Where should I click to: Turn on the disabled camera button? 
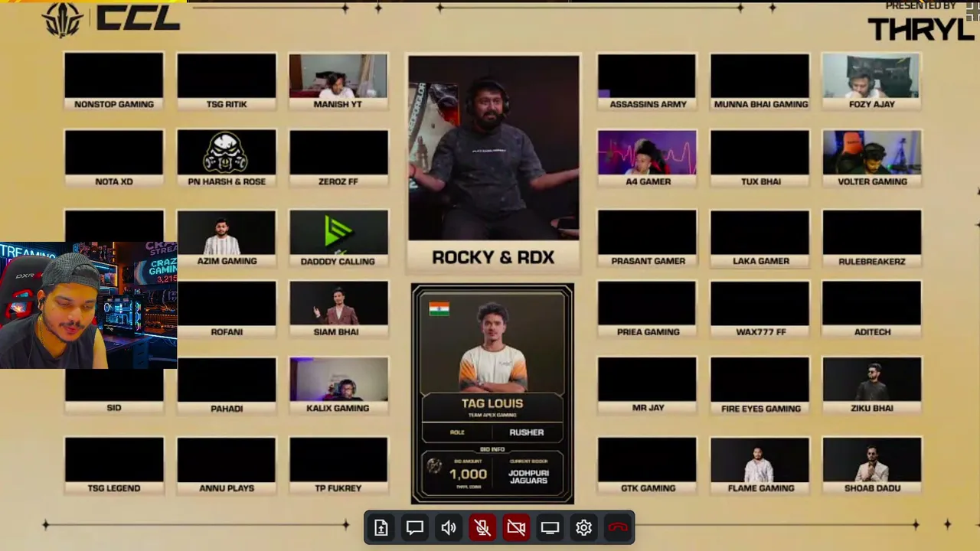point(516,527)
